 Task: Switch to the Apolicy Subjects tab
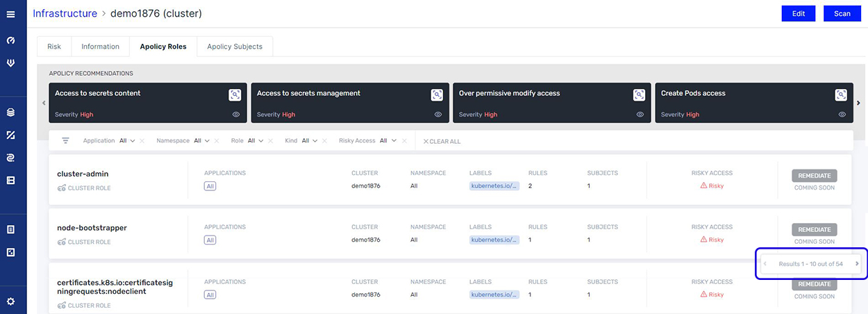point(235,47)
